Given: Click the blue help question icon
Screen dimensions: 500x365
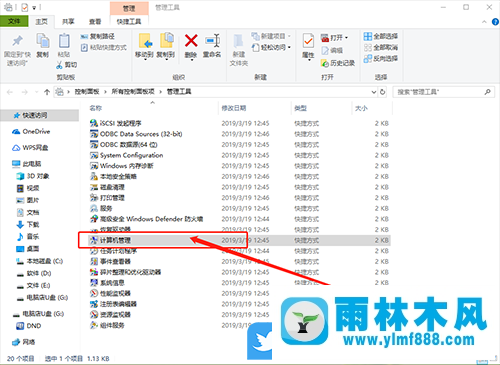Looking at the screenshot, I should pos(496,22).
